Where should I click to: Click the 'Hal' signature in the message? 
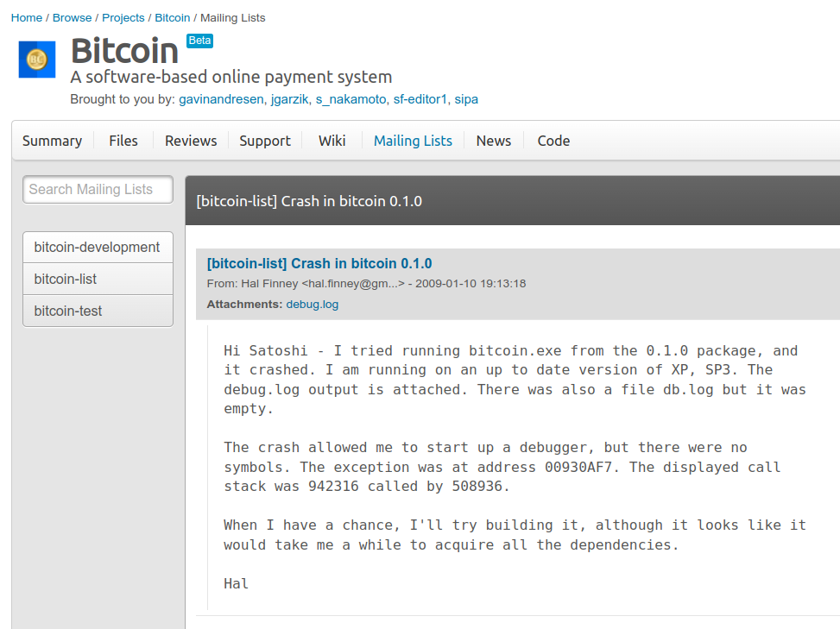(237, 583)
